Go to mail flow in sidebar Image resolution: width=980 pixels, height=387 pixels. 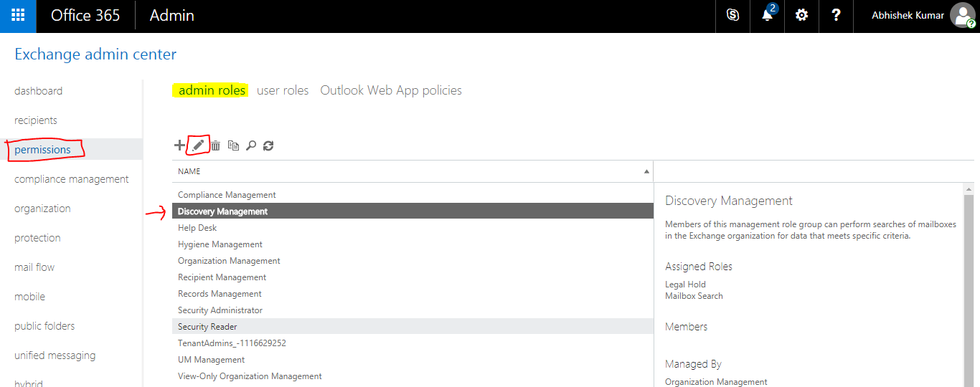point(34,267)
